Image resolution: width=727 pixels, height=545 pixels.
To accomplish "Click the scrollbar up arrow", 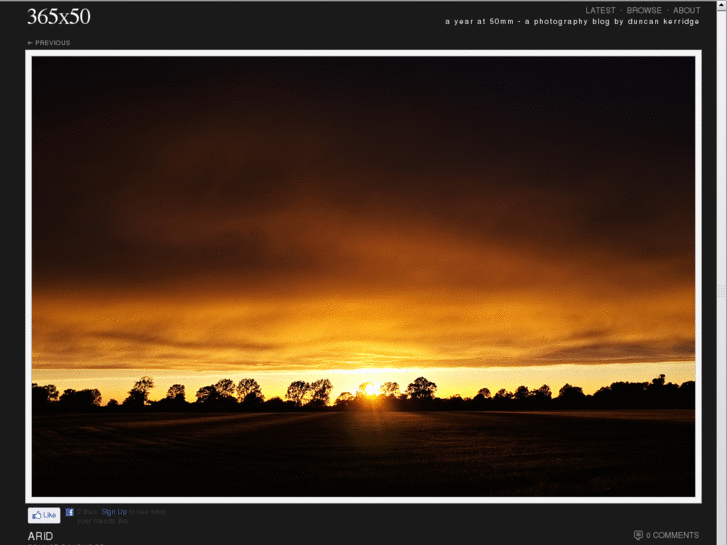I will point(721,4).
